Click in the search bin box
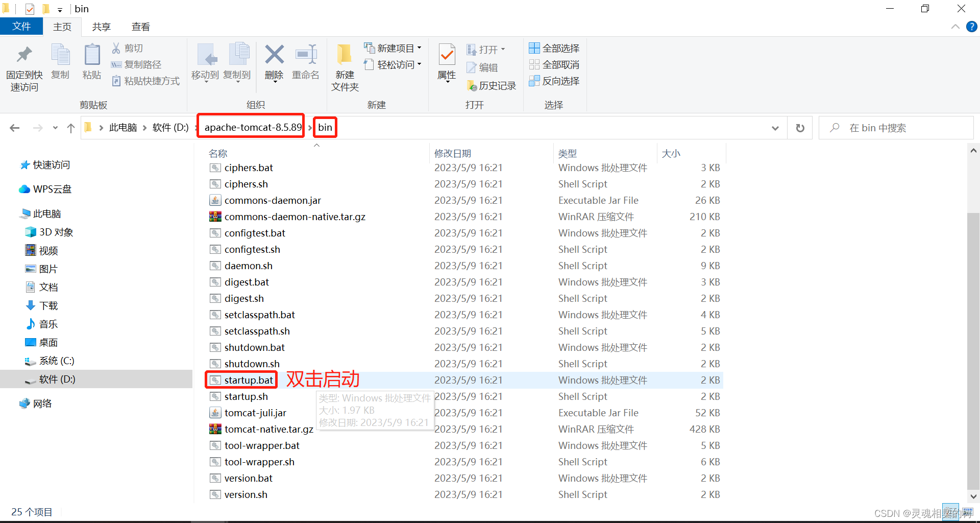The image size is (980, 523). (896, 128)
